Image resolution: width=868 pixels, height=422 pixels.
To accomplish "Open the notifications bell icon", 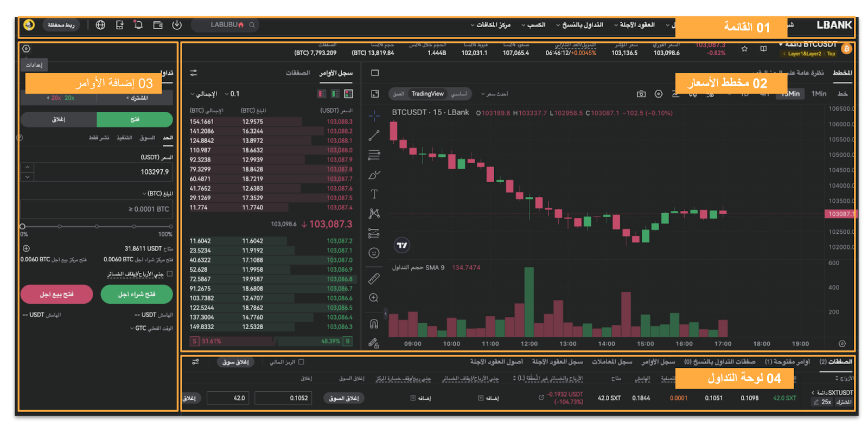I will pyautogui.click(x=138, y=25).
